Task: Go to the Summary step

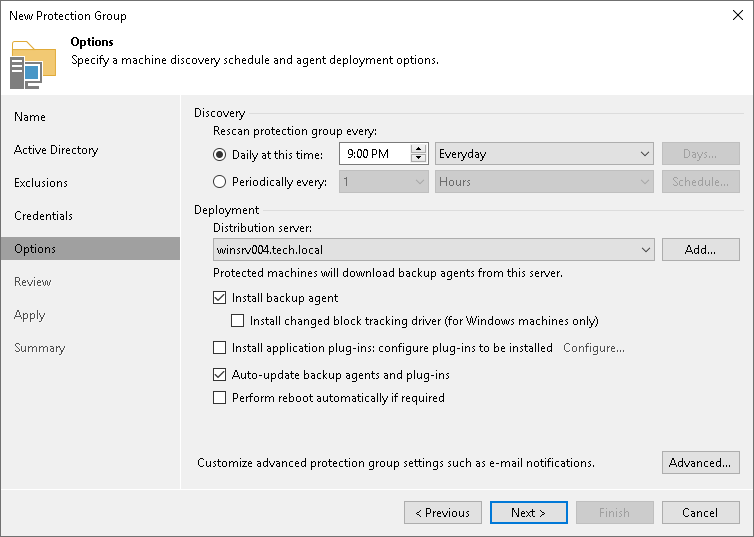Action: pyautogui.click(x=39, y=348)
